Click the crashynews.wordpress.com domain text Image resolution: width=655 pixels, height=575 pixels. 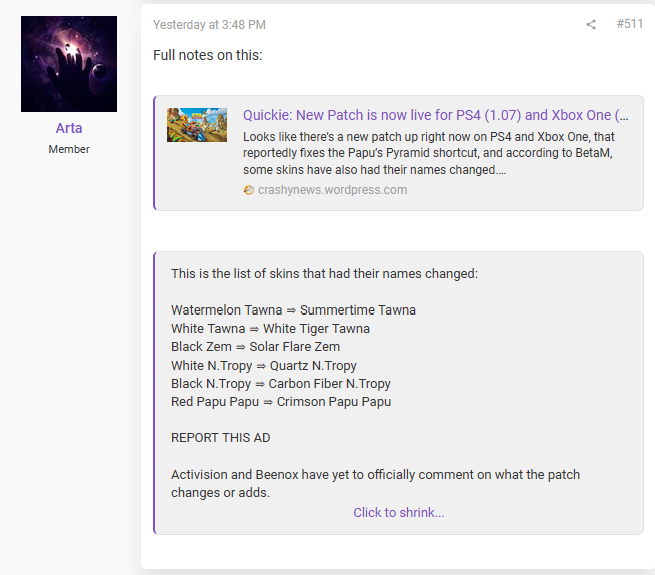[x=333, y=190]
